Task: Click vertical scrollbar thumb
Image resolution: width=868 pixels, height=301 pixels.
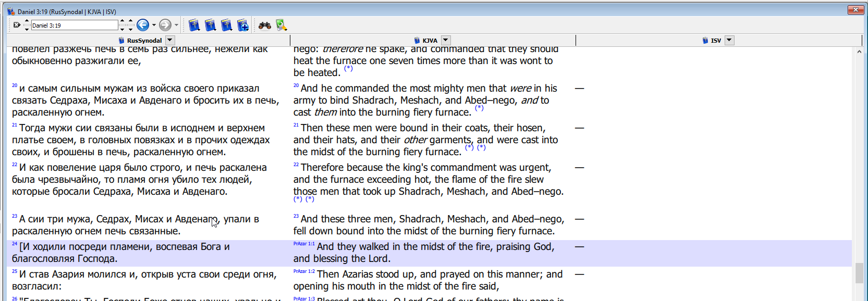Action: click(x=859, y=273)
